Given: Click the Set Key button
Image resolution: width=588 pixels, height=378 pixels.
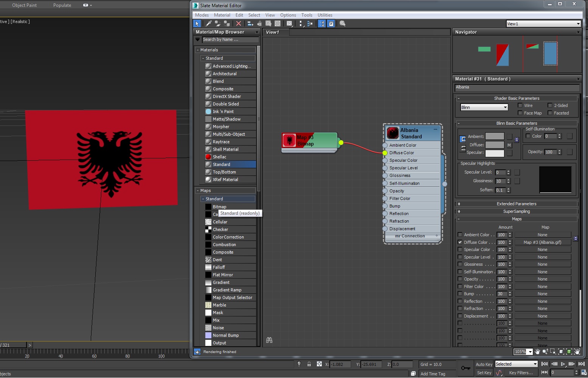Looking at the screenshot, I should [x=484, y=373].
